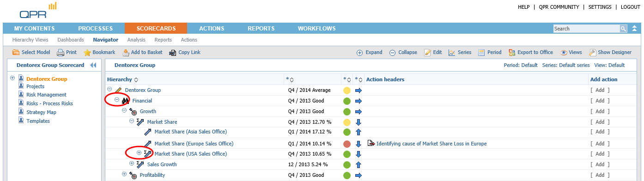
Task: Collapse the Financial tree node
Action: click(x=117, y=100)
